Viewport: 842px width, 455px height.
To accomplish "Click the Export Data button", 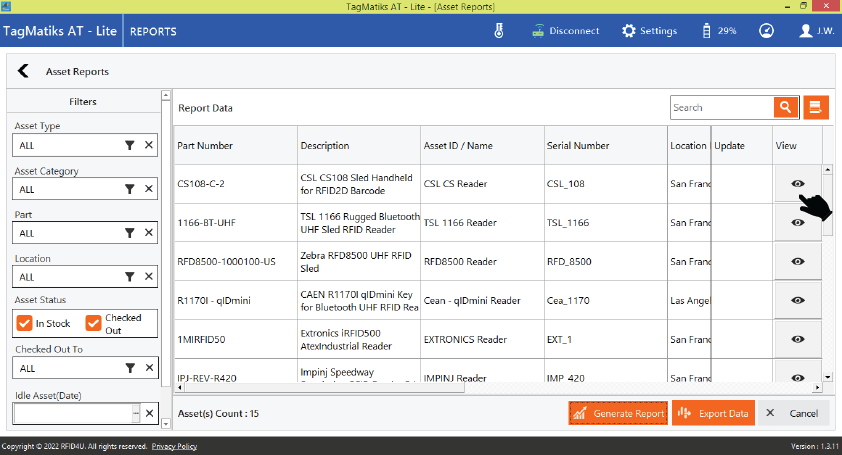I will [712, 413].
